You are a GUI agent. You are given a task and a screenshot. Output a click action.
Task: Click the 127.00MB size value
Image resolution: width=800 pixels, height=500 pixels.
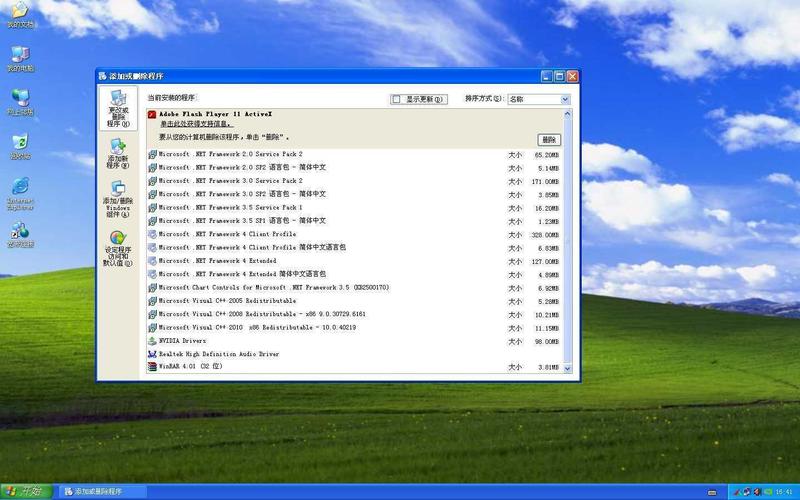[x=545, y=262]
